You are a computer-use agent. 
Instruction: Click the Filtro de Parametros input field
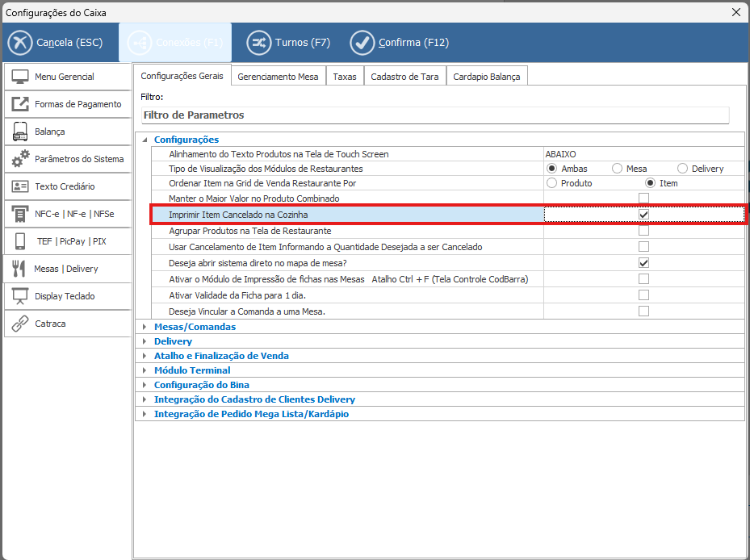tap(434, 115)
